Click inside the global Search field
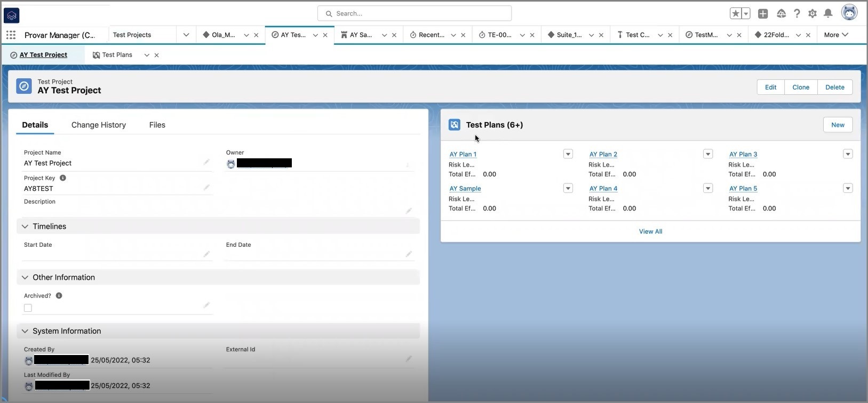Viewport: 868px width, 403px height. 415,13
